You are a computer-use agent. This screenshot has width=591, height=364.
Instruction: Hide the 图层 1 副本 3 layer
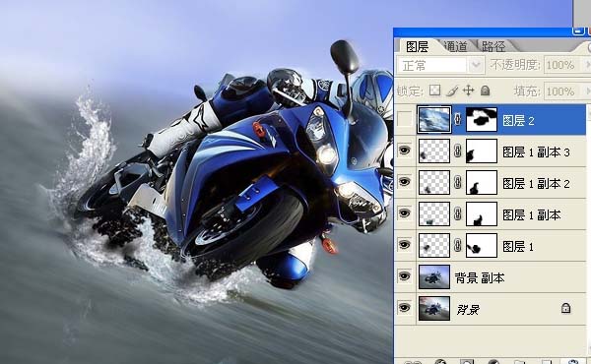(x=405, y=151)
